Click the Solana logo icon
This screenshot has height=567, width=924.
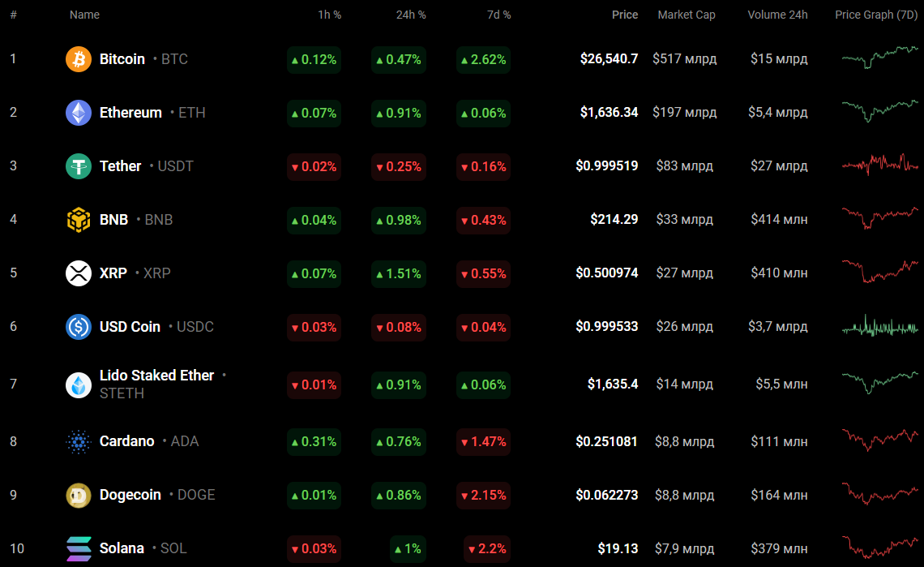coord(79,548)
